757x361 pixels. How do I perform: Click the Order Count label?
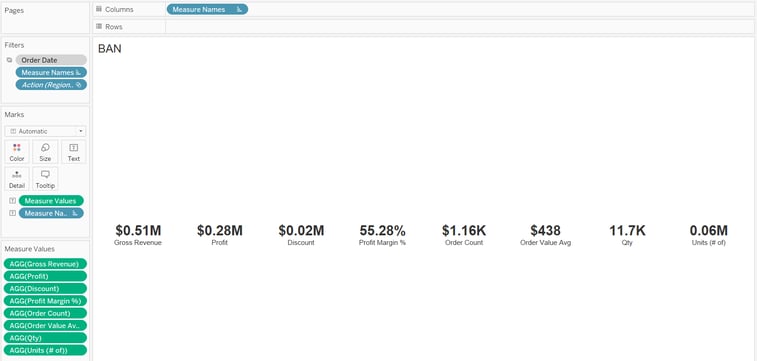464,243
